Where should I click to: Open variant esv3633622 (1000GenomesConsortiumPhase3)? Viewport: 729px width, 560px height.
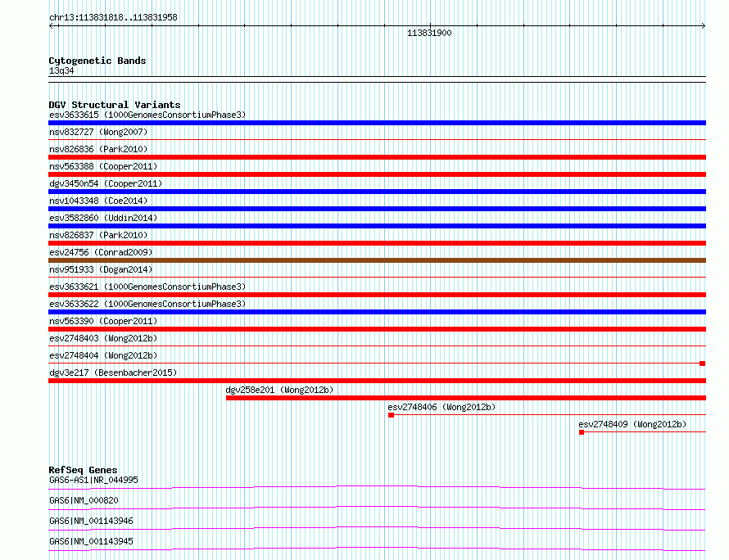[x=147, y=304]
